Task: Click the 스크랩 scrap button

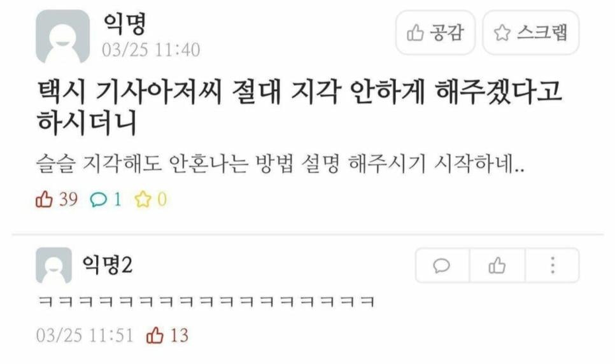Action: click(531, 32)
